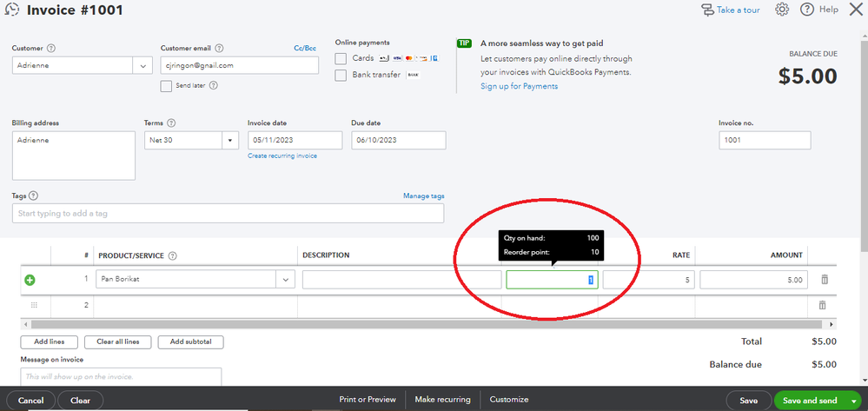Open the Terms Net 30 dropdown
Viewport: 868px width, 411px height.
[x=229, y=141]
